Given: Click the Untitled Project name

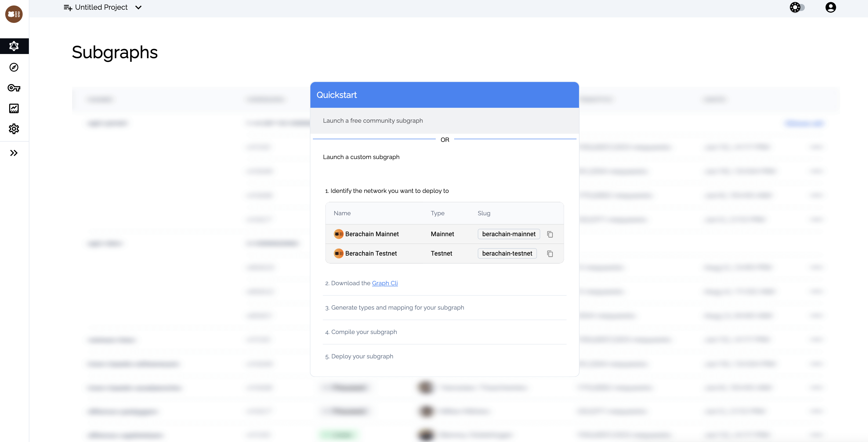Looking at the screenshot, I should [x=101, y=7].
